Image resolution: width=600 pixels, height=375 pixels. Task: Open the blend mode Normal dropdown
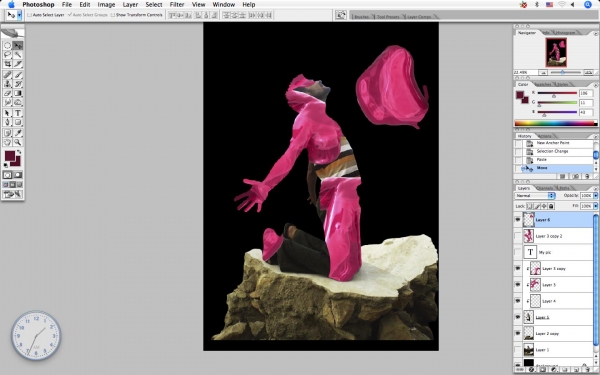(535, 196)
